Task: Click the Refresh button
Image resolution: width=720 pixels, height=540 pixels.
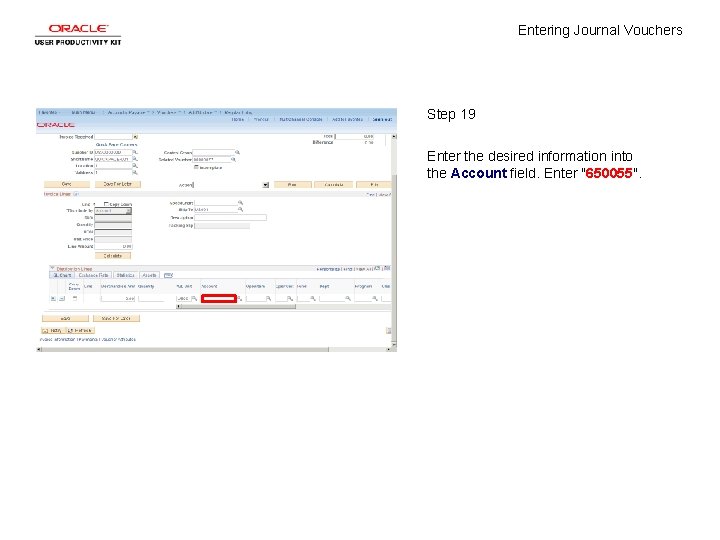Action: click(x=80, y=331)
